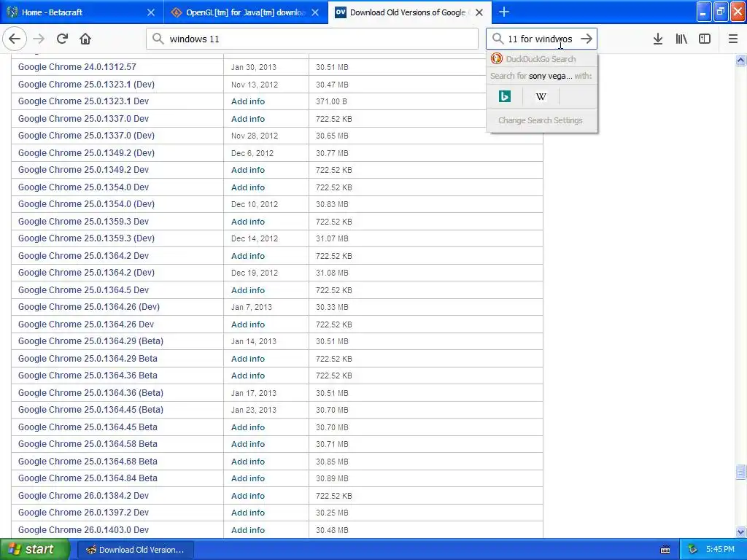Viewport: 747px width, 560px height.
Task: Click the forward navigation arrow
Action: pyautogui.click(x=39, y=39)
